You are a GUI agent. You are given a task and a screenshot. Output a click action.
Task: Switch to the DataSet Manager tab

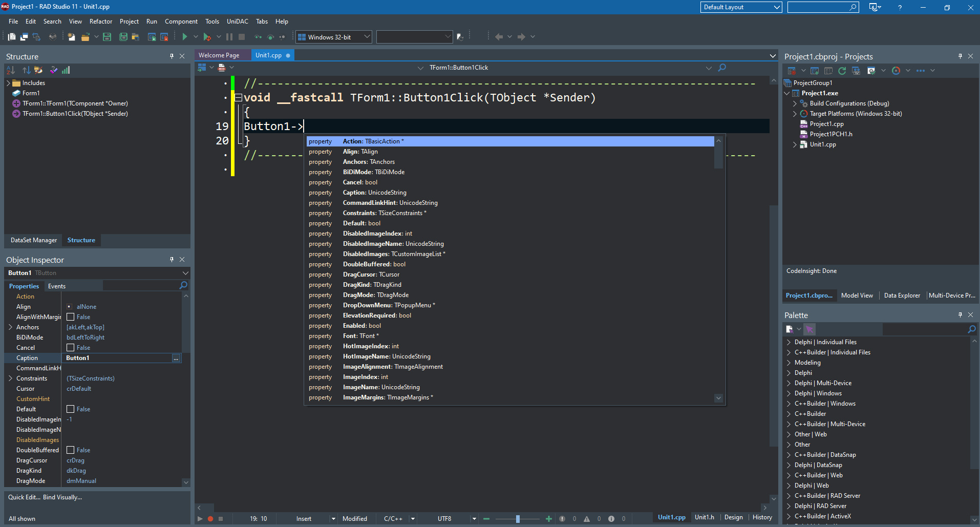point(34,240)
